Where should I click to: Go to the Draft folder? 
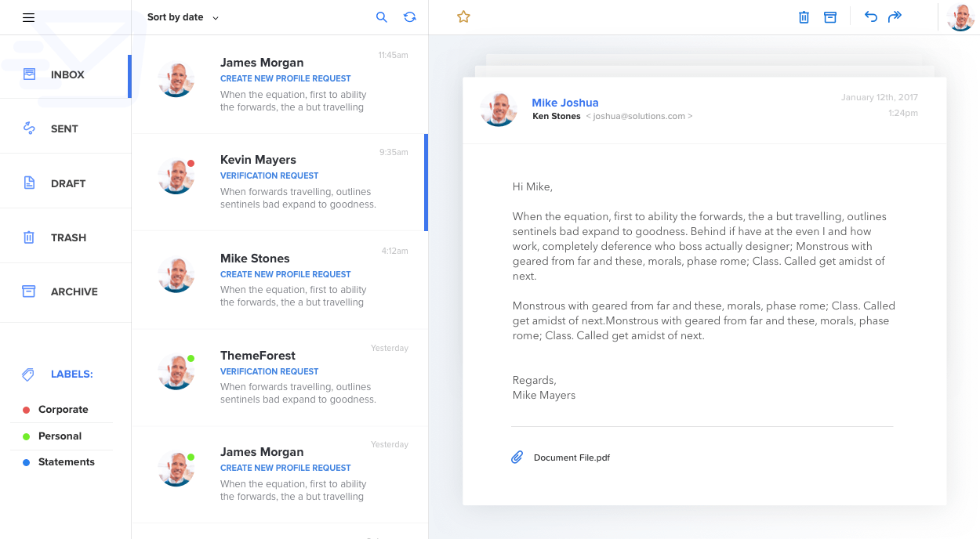pos(67,183)
